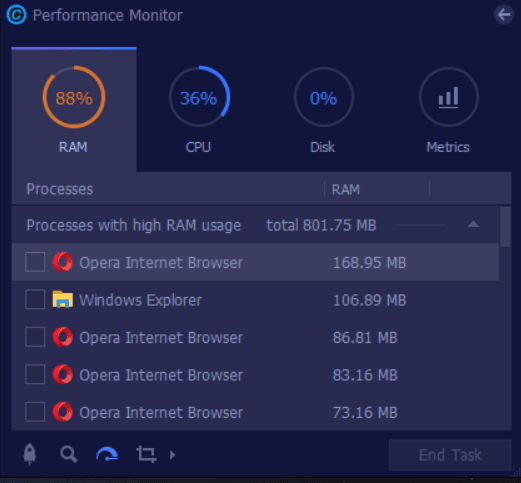The height and width of the screenshot is (483, 521).
Task: Click the app logo beside Performance Monitor
Action: [x=16, y=15]
